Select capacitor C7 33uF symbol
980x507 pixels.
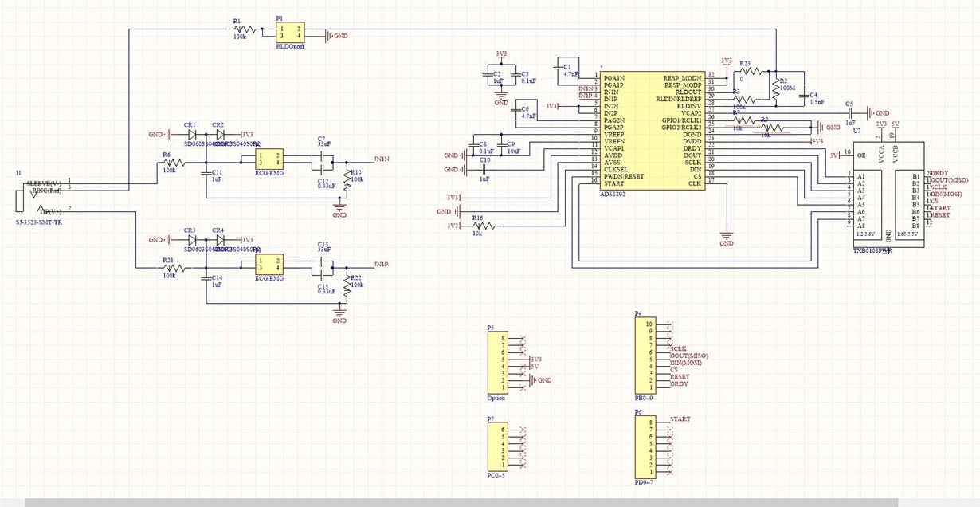322,155
